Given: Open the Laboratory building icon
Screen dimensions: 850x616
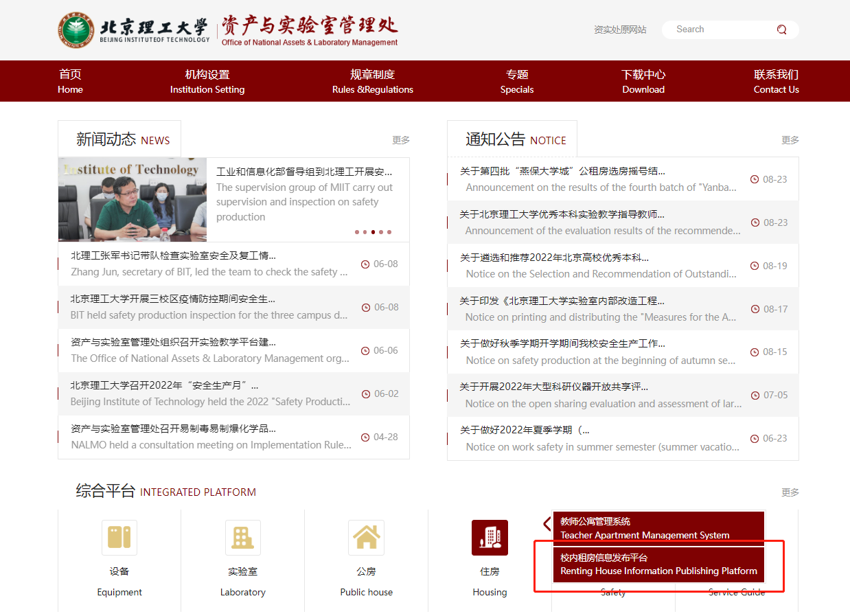Looking at the screenshot, I should coord(242,537).
